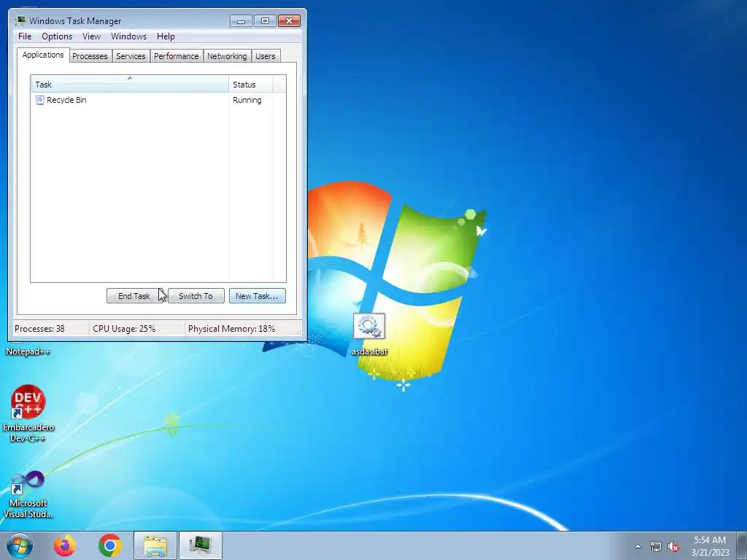
Task: Click the Task Manager title bar icon
Action: (x=20, y=20)
